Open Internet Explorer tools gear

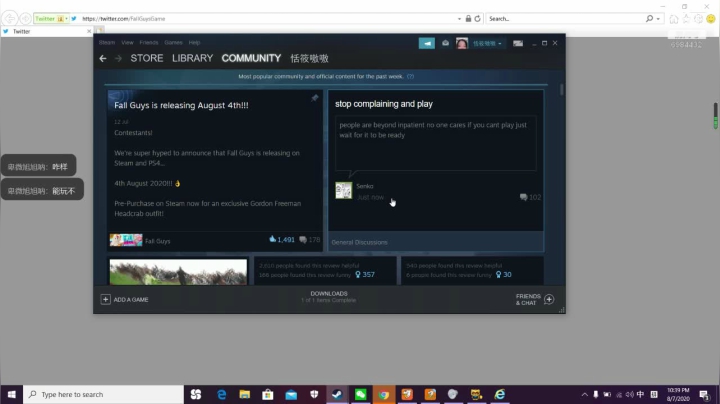tap(698, 19)
